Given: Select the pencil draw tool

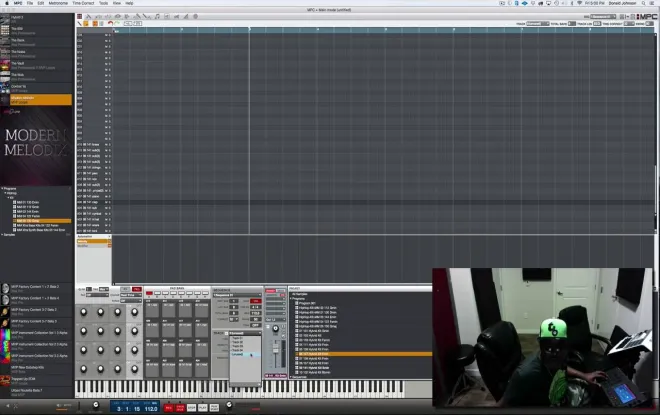Looking at the screenshot, I should coord(79,24).
